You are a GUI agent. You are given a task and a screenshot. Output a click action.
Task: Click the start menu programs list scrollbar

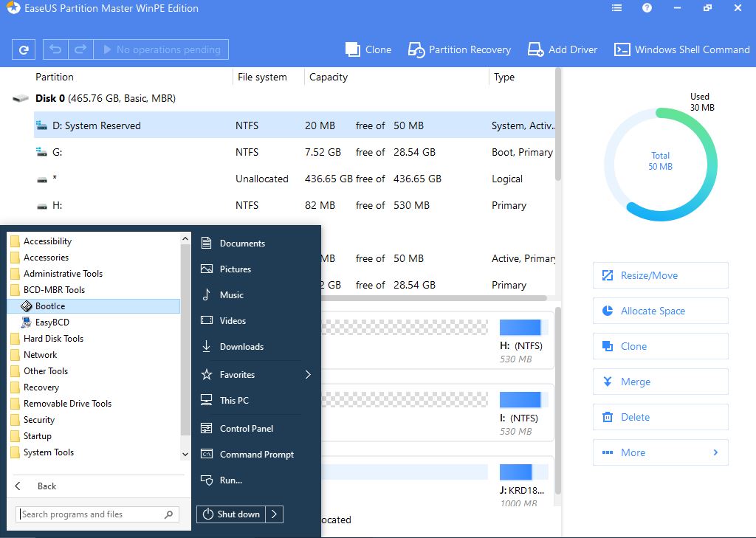[x=185, y=339]
